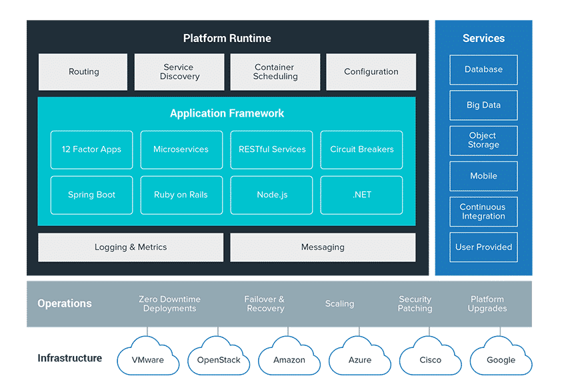This screenshot has width=570, height=392.
Task: Click the Circuit Breakers tile
Action: [x=361, y=149]
